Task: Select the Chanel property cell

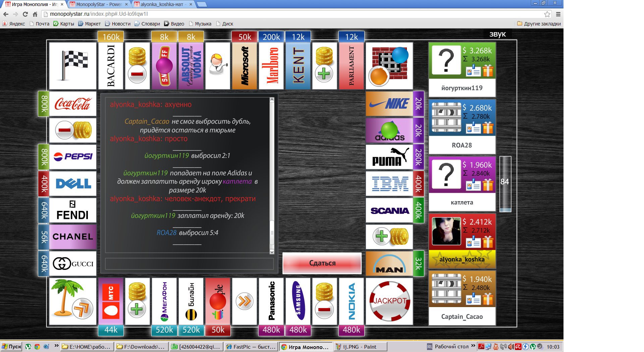Action: coord(73,237)
